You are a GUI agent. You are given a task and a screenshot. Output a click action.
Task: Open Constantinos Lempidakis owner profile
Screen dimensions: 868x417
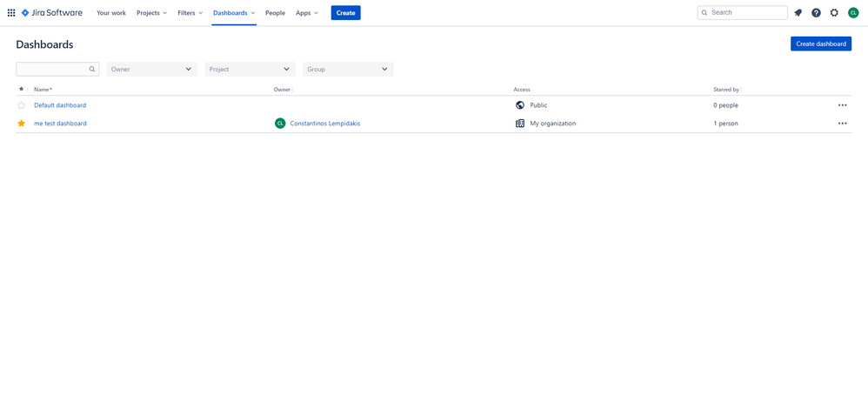tap(324, 124)
